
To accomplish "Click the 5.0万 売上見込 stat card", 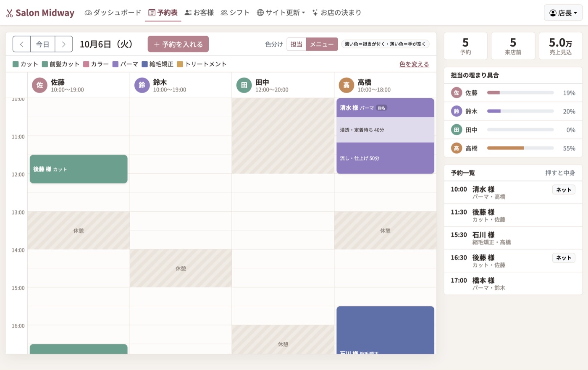I will [560, 46].
